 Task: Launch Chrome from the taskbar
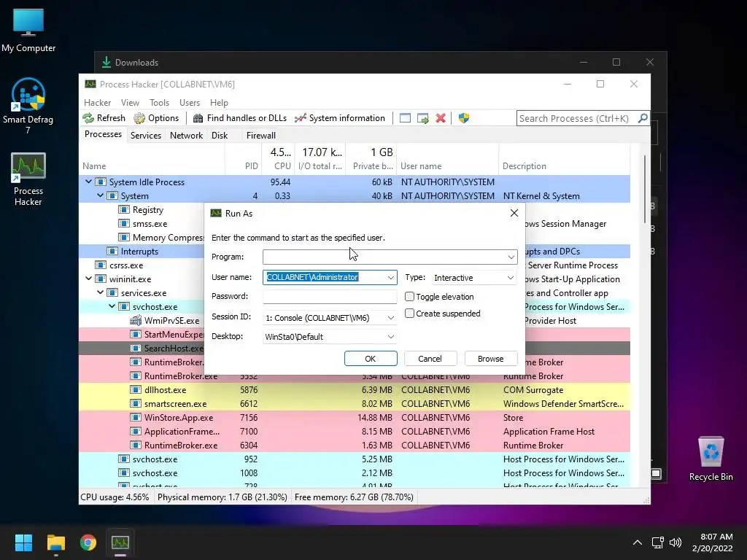tap(88, 542)
